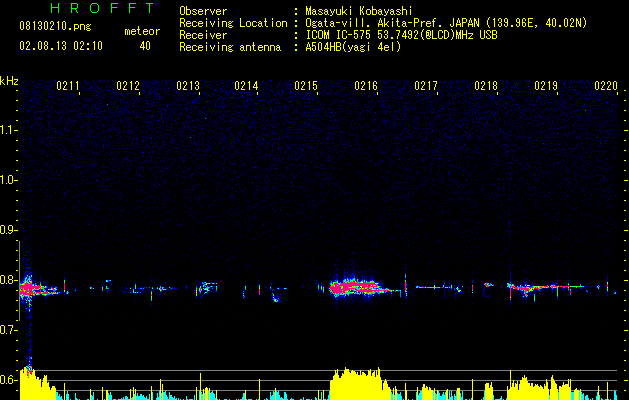The height and width of the screenshot is (400, 629).
Task: Click the 0218 time marker
Action: point(486,86)
